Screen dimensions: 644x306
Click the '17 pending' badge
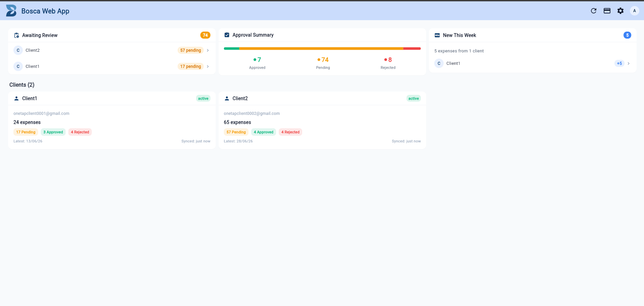coord(190,67)
